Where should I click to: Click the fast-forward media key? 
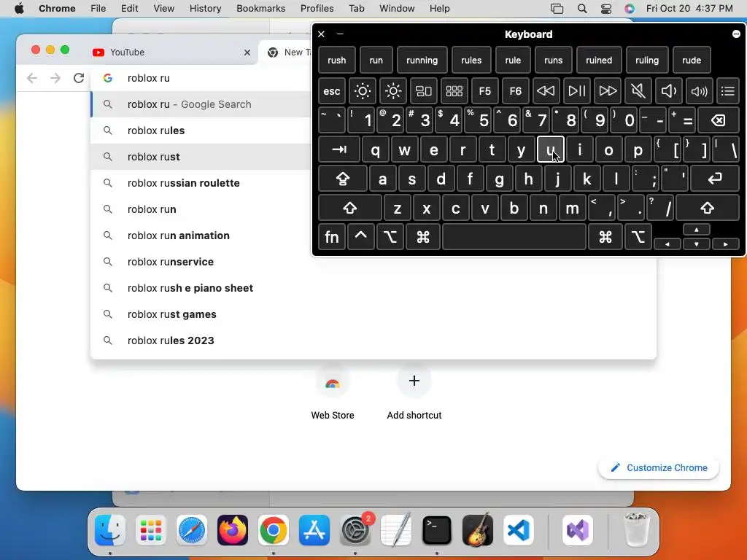point(608,91)
